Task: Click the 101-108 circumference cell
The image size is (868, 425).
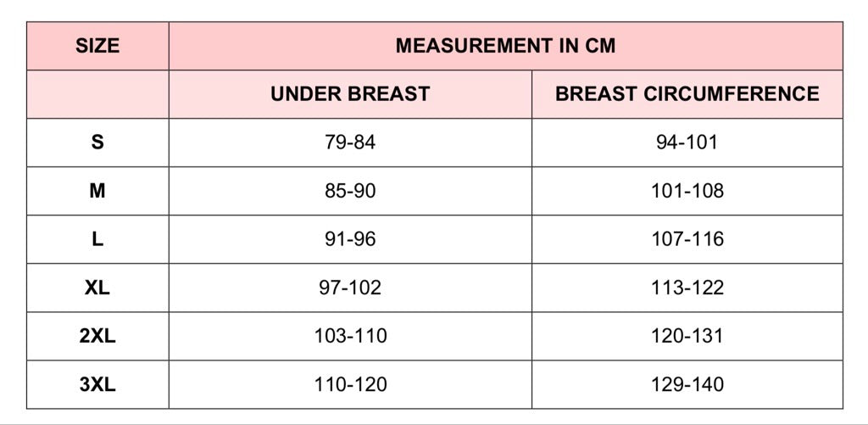Action: click(687, 191)
